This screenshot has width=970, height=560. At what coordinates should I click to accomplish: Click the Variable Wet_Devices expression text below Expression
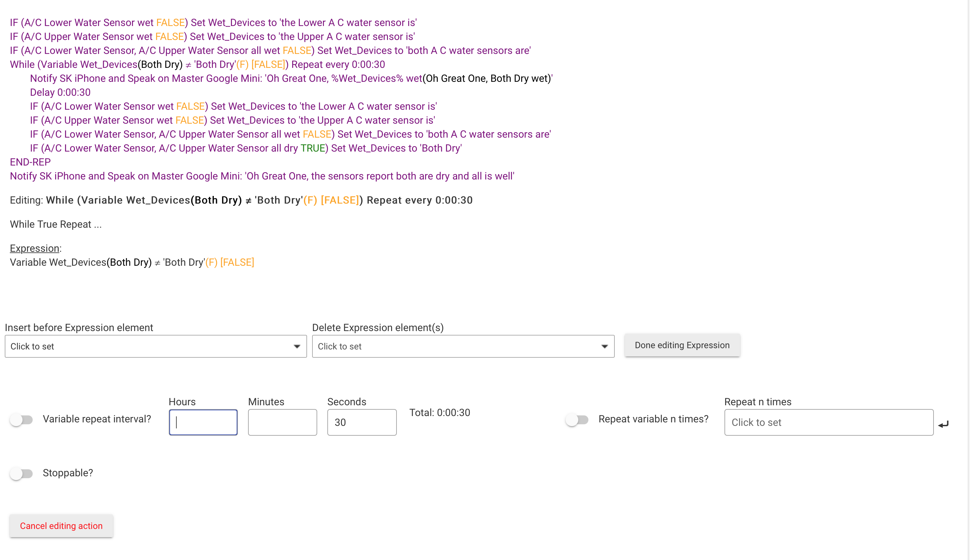click(x=132, y=262)
